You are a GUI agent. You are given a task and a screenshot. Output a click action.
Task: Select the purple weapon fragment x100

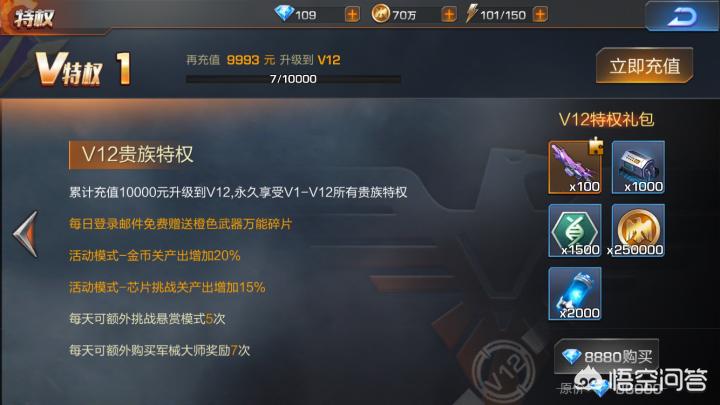click(575, 167)
